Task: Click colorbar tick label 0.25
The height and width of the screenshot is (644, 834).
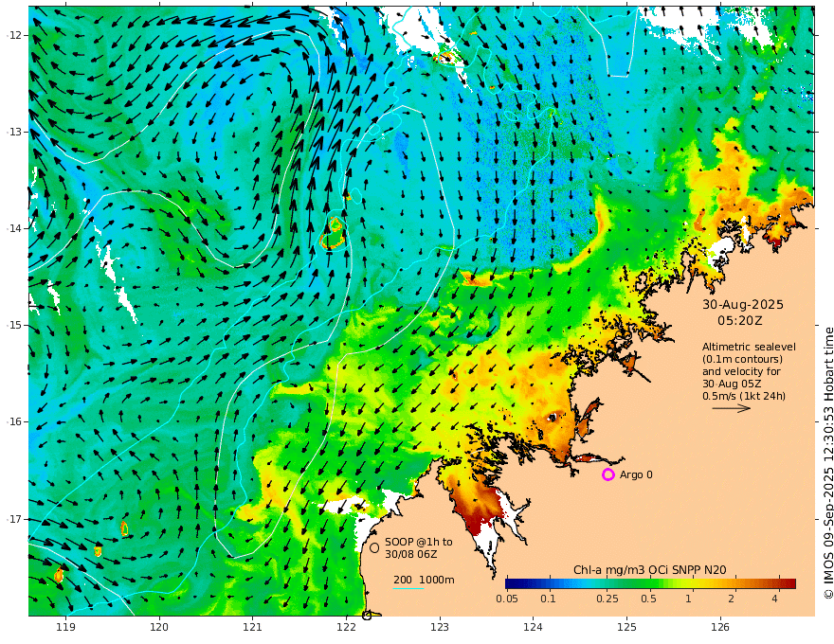Action: pos(607,599)
